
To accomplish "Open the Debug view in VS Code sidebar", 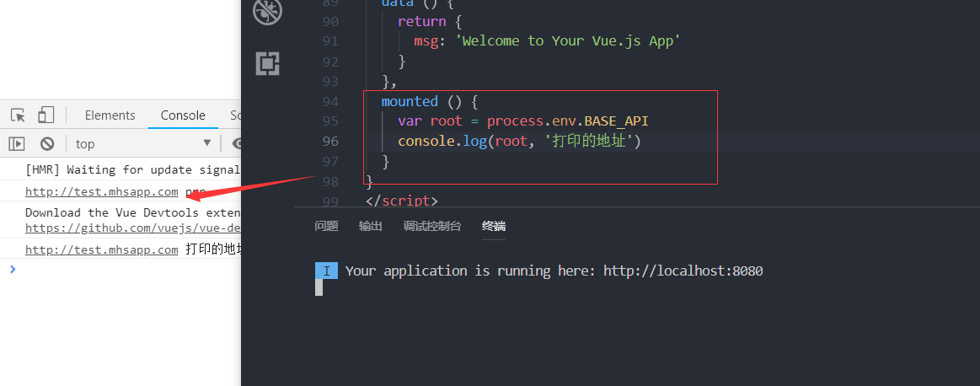I will 267,11.
